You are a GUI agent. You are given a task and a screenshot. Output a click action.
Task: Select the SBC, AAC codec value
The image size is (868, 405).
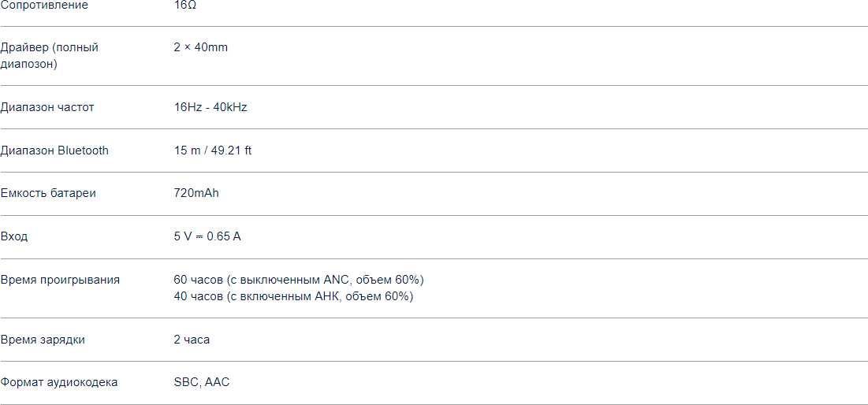(202, 382)
